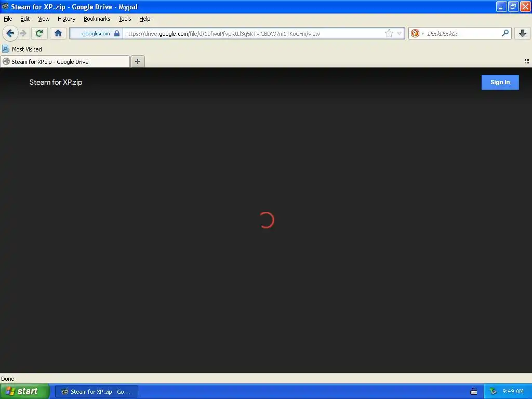The height and width of the screenshot is (399, 532).
Task: Open the Windows start menu
Action: [25, 391]
